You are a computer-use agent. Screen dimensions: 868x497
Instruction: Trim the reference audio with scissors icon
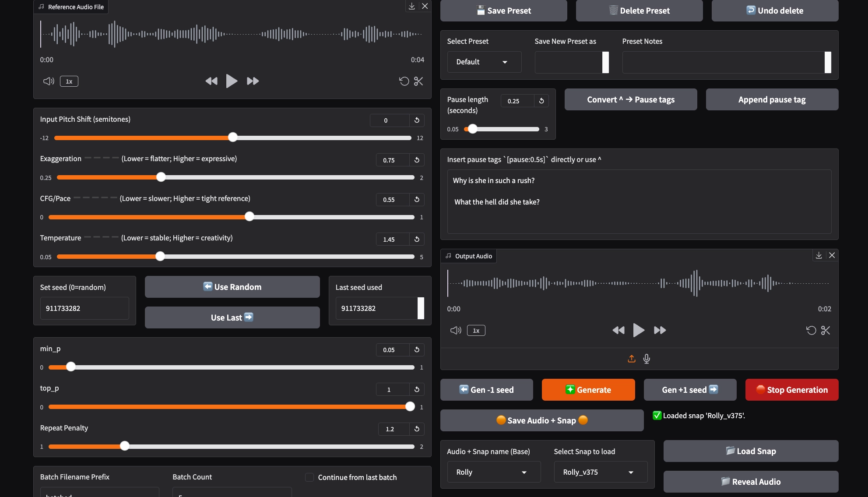coord(418,81)
